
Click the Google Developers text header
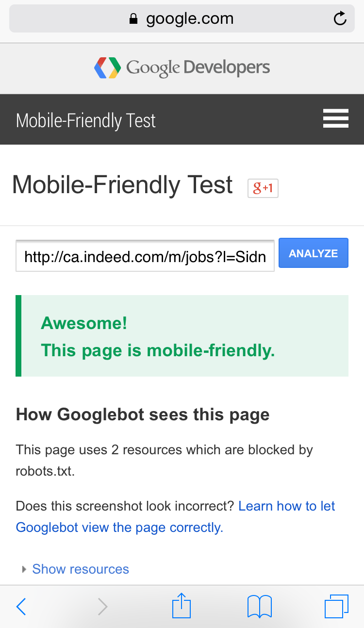point(198,68)
